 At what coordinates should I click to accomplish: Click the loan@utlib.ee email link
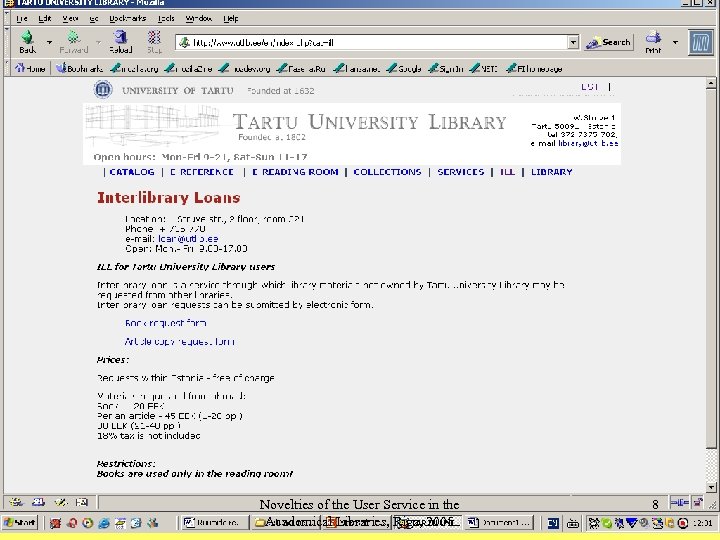click(188, 239)
